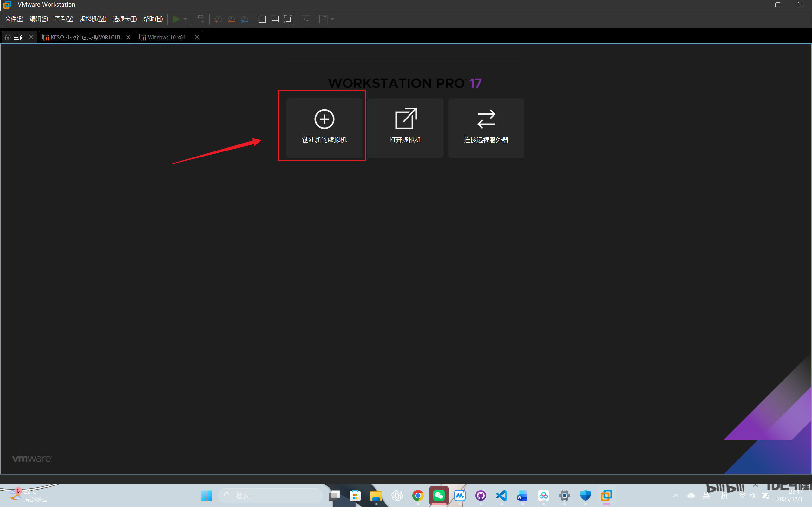
Task: Click the console view terminal icon
Action: coord(306,19)
